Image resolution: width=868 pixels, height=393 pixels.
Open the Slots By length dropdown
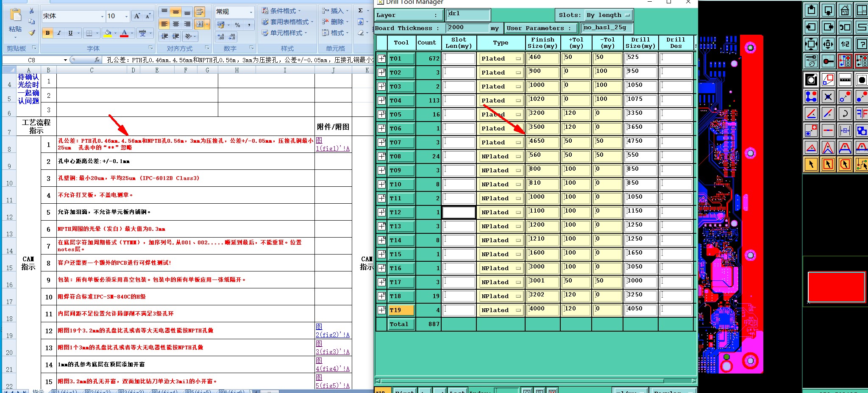609,15
